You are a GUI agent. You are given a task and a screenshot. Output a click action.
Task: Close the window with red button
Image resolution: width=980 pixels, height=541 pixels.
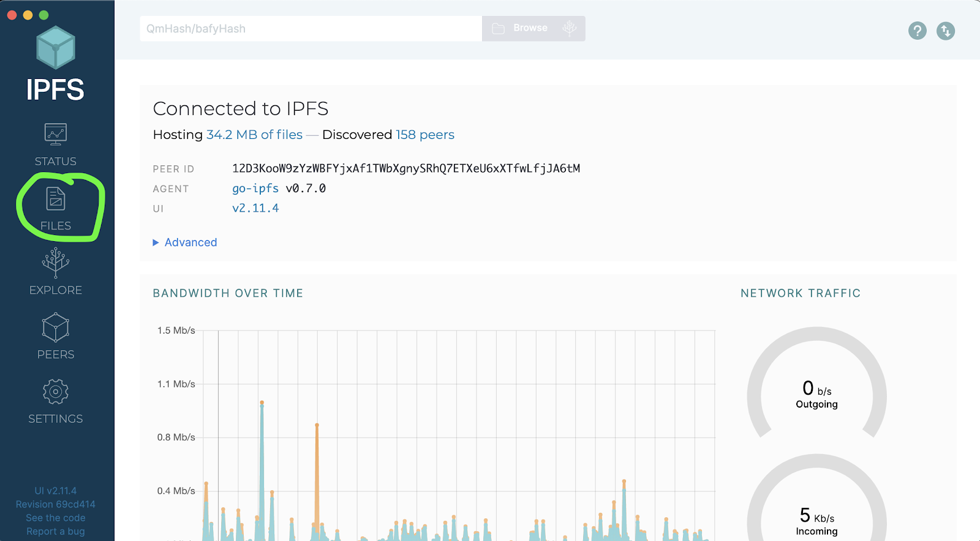click(x=12, y=15)
